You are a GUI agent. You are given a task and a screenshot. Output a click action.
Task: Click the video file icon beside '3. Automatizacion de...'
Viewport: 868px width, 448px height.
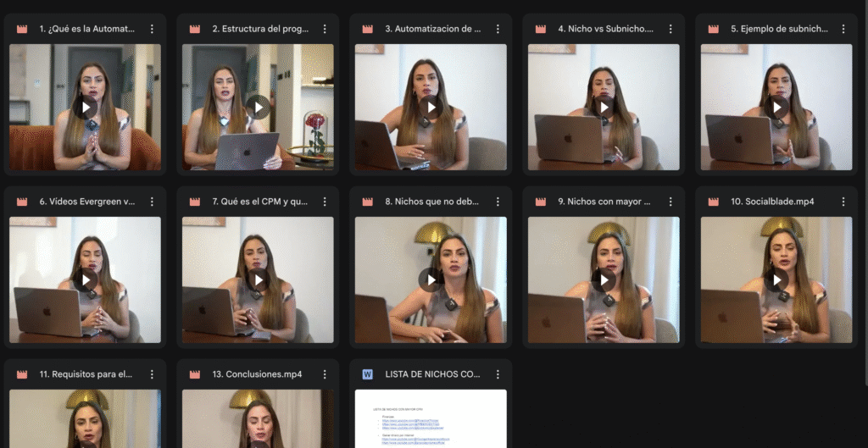368,29
